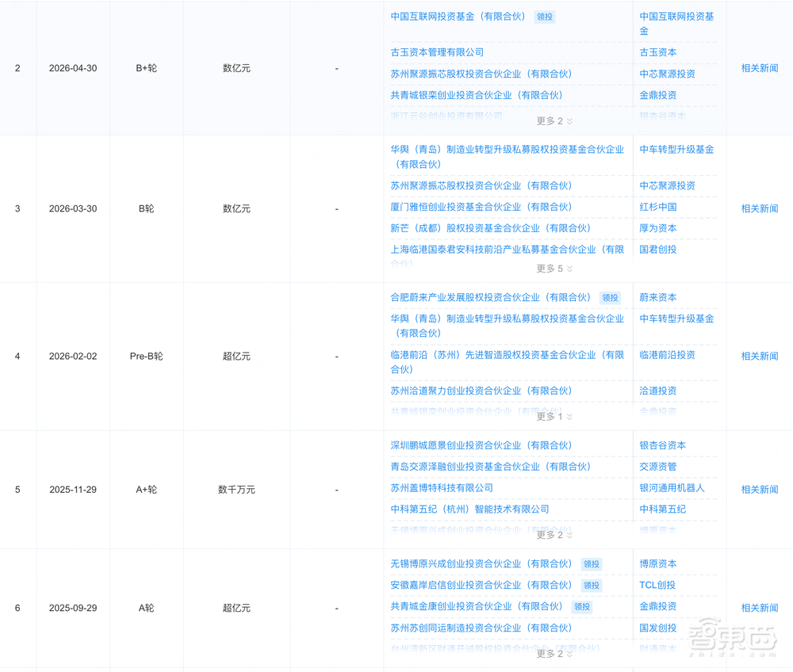Open 安徽嘉岸启信创业投资合伙企业 link

pos(481,585)
